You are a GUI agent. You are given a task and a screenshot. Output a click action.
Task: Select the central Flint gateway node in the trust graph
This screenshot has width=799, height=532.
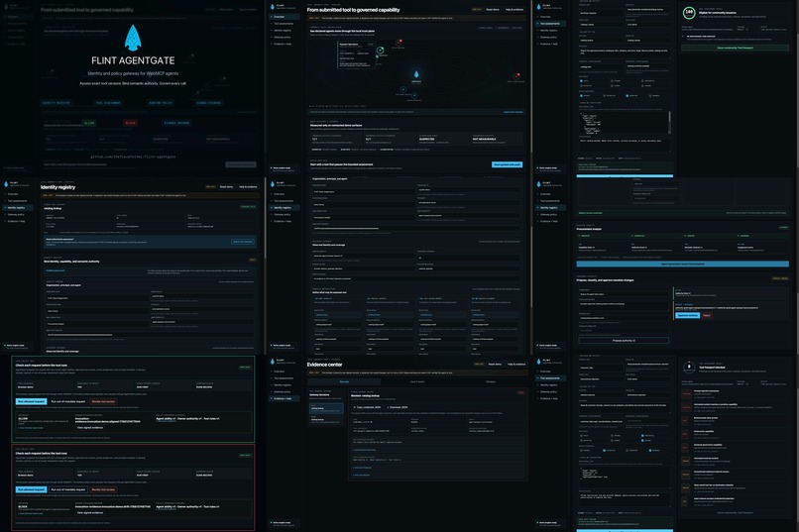(416, 74)
